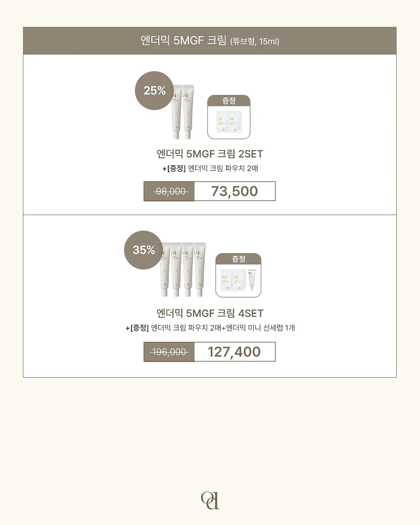
Task: Click the 증정 label above 2SET gift
Action: (229, 101)
